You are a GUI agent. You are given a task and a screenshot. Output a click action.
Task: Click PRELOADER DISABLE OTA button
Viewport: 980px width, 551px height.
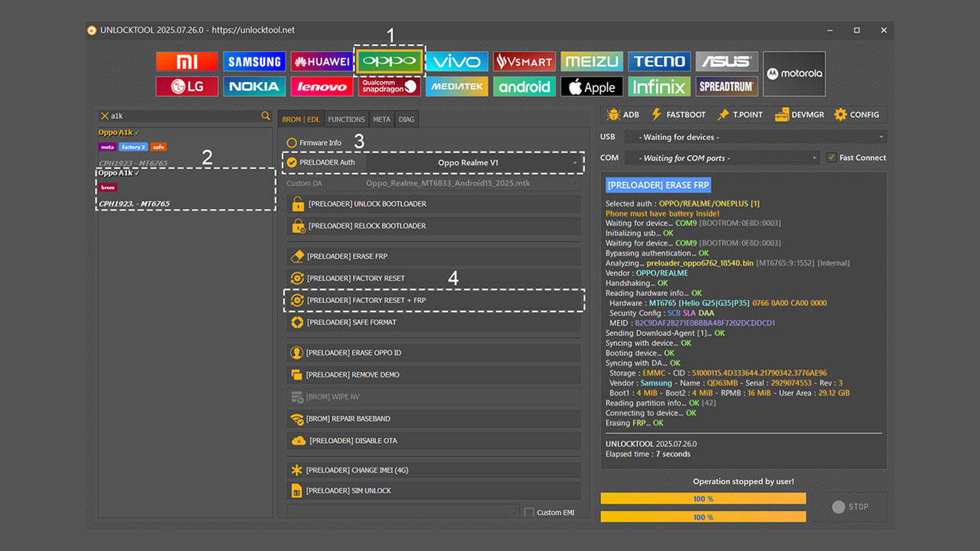tap(433, 441)
